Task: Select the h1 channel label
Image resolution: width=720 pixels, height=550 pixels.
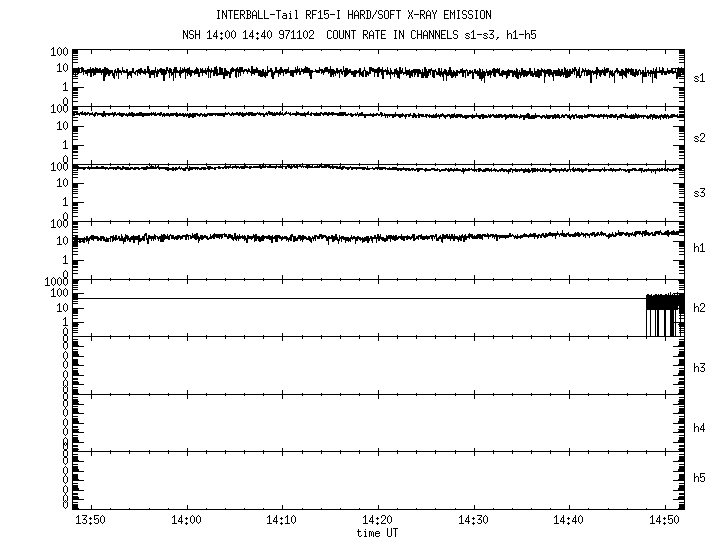Action: tap(700, 248)
